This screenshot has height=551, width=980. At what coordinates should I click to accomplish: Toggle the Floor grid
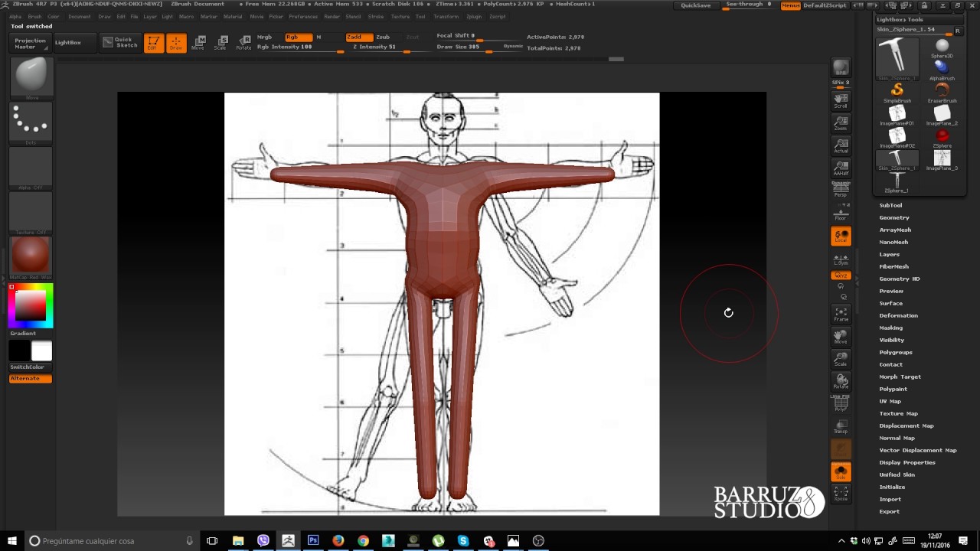(841, 213)
